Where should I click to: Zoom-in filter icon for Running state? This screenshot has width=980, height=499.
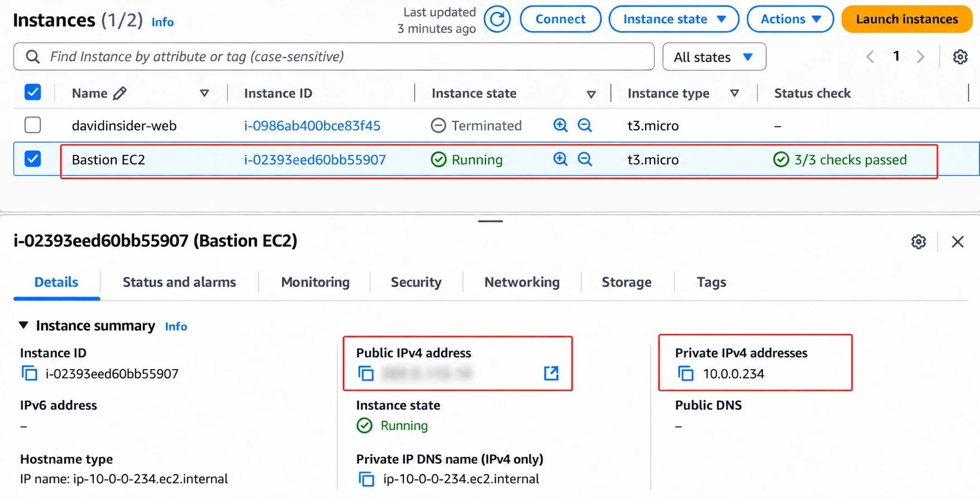560,159
